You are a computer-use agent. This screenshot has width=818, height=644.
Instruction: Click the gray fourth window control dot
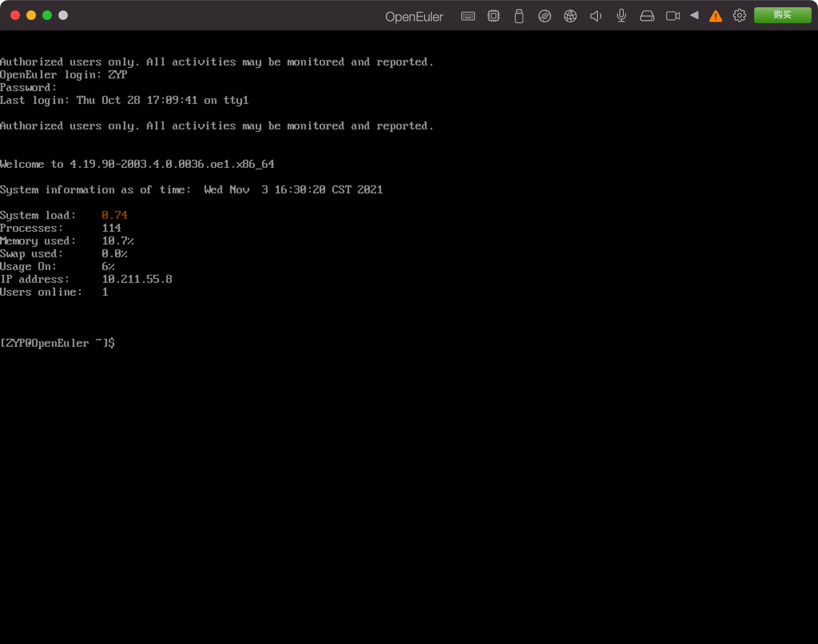[63, 15]
